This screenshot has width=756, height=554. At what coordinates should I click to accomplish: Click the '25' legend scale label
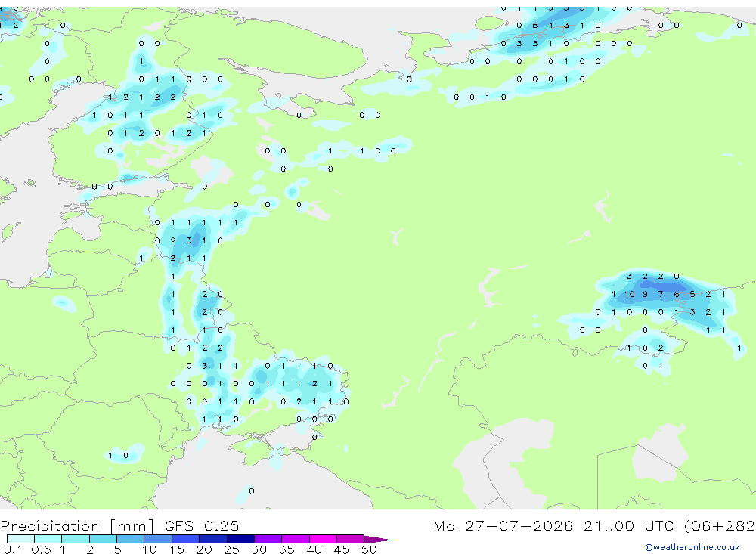click(x=231, y=549)
